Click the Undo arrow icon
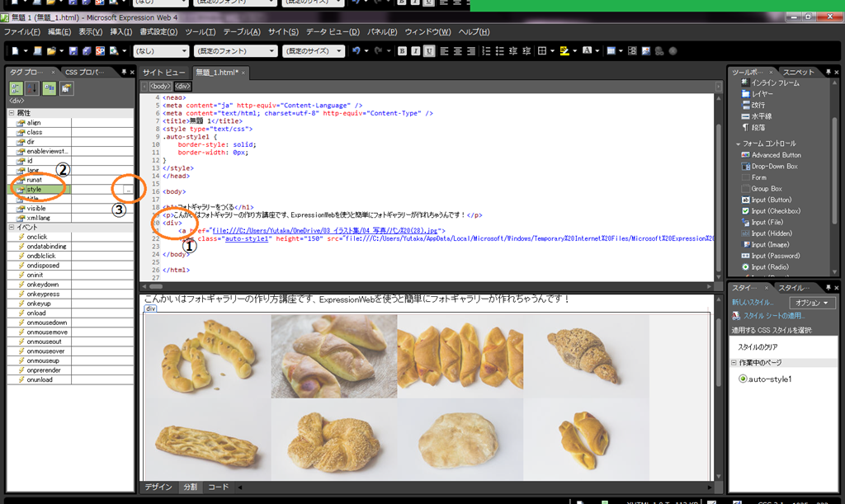Image resolution: width=845 pixels, height=504 pixels. (356, 51)
